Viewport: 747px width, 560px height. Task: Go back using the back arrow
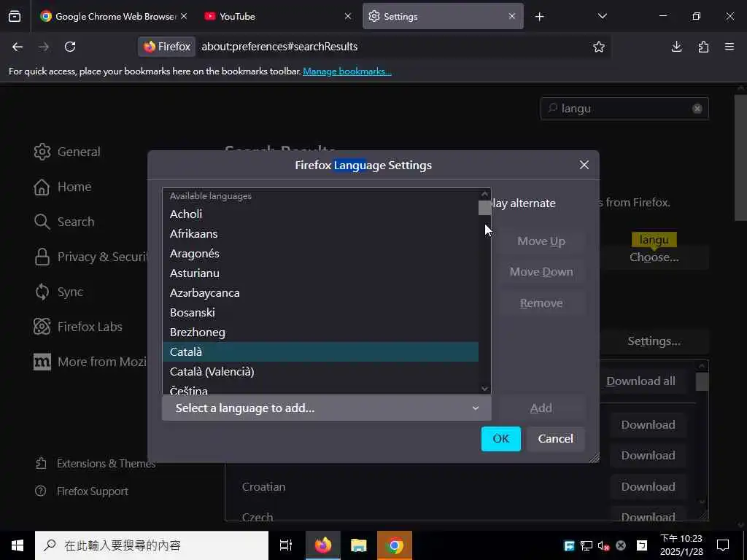point(18,47)
